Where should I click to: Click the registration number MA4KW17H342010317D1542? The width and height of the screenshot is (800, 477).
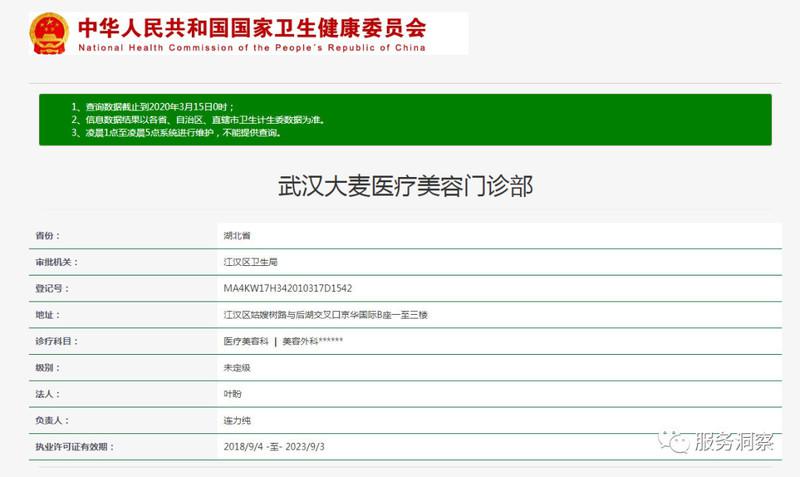click(288, 288)
